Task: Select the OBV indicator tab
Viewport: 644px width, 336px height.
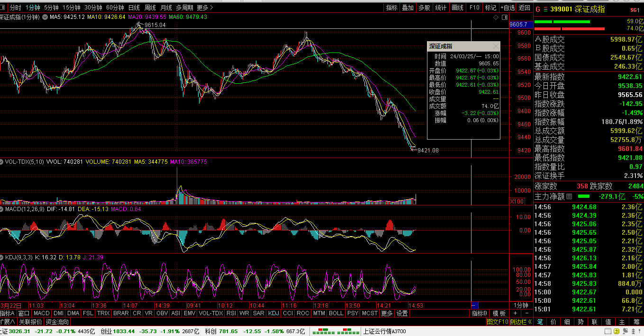Action: tap(162, 313)
